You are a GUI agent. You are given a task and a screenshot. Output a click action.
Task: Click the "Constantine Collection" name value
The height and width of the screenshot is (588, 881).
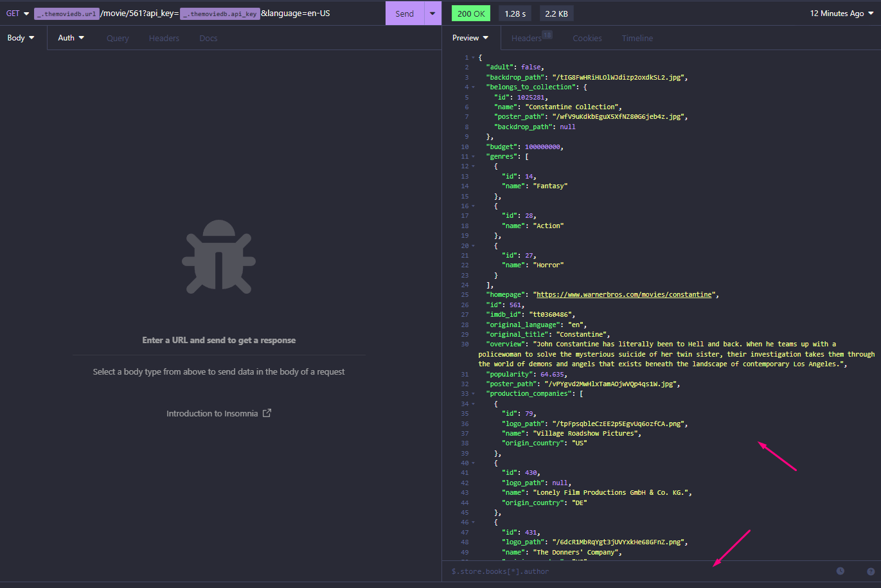pos(571,107)
